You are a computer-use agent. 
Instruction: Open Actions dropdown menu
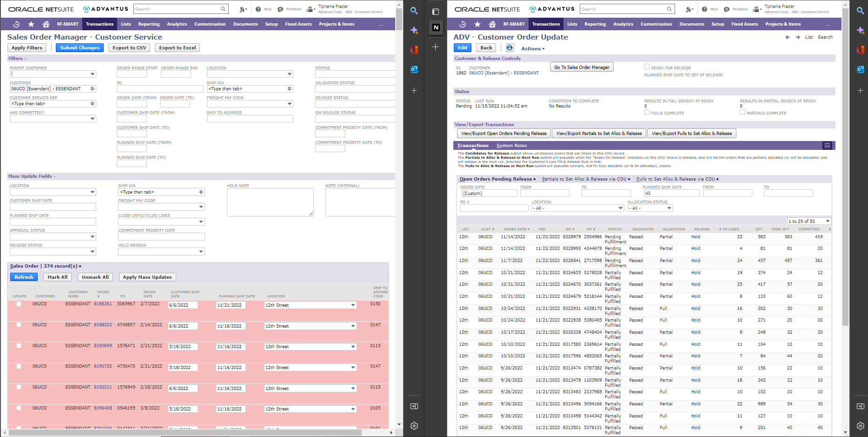point(533,48)
